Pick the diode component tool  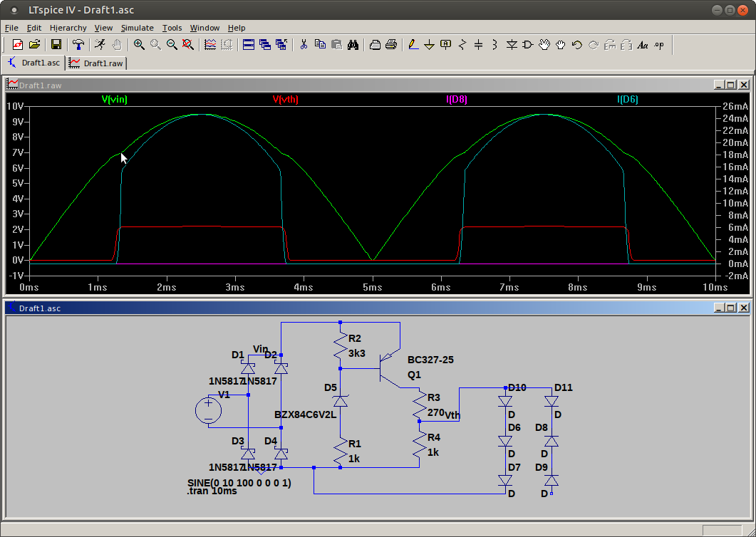512,45
